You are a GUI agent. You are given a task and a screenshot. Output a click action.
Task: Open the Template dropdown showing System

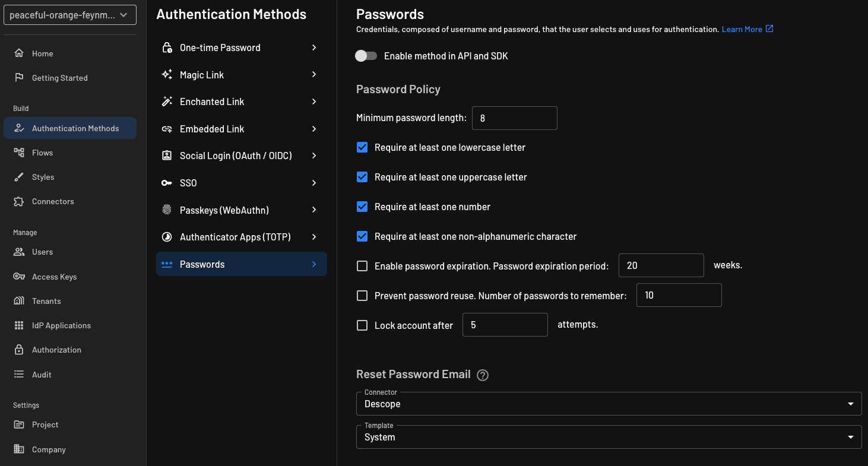[608, 437]
